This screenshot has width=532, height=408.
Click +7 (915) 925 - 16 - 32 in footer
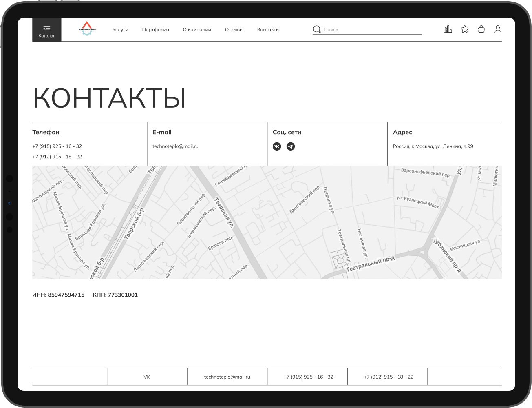pos(308,377)
